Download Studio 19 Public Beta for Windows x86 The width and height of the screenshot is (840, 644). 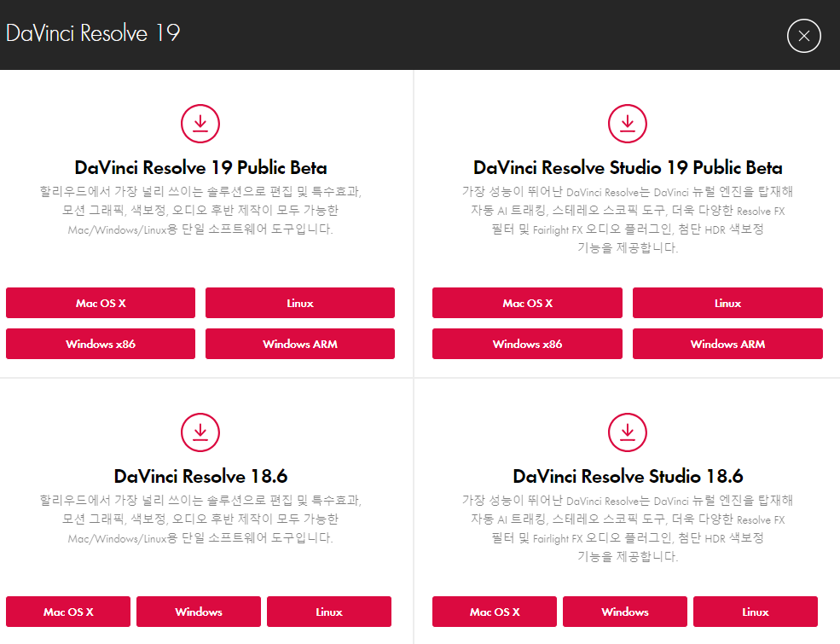click(x=527, y=344)
